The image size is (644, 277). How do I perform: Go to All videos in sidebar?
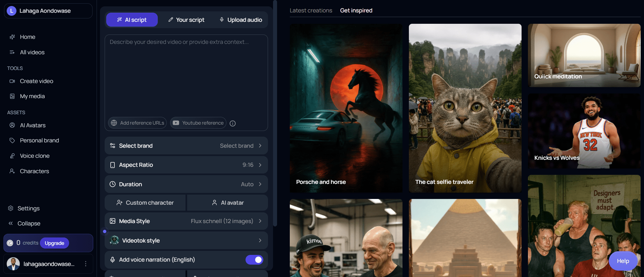click(x=32, y=52)
